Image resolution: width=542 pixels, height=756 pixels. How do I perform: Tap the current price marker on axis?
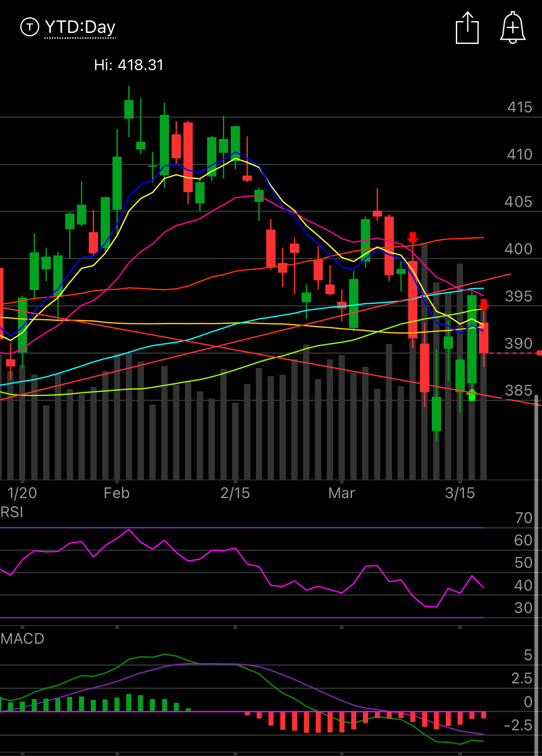pyautogui.click(x=539, y=353)
